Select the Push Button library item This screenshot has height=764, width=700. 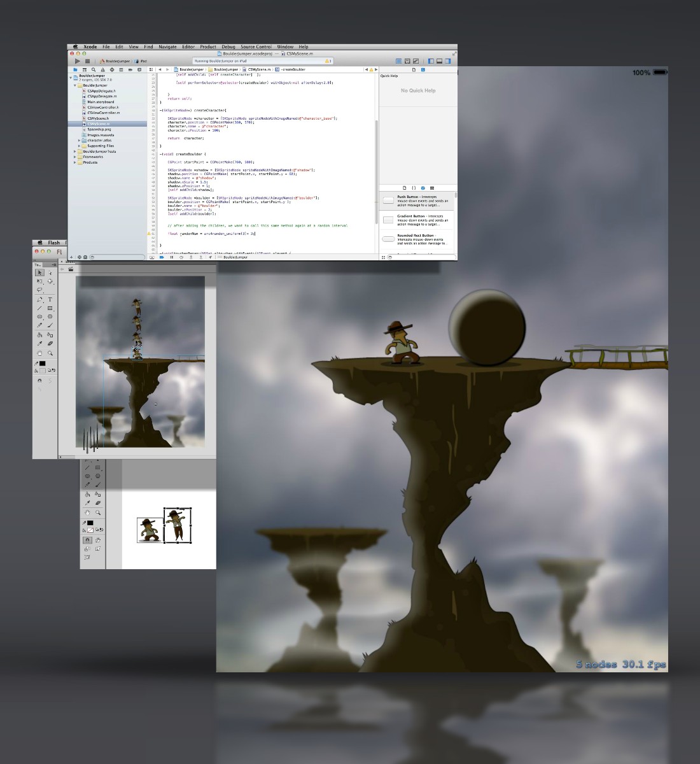[x=417, y=201]
